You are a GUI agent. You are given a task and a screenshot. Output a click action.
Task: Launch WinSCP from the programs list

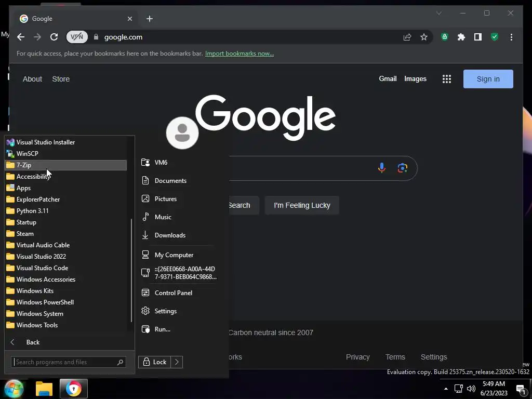click(66, 154)
